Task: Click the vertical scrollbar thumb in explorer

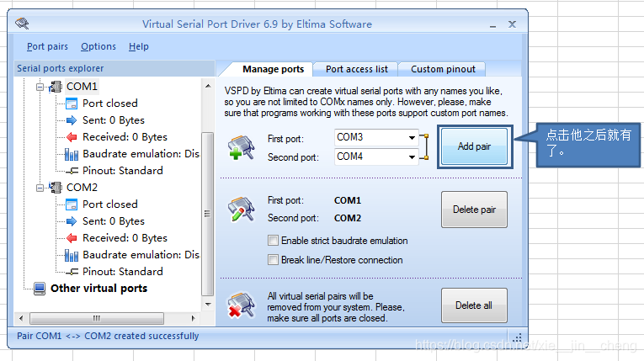Action: (x=208, y=214)
